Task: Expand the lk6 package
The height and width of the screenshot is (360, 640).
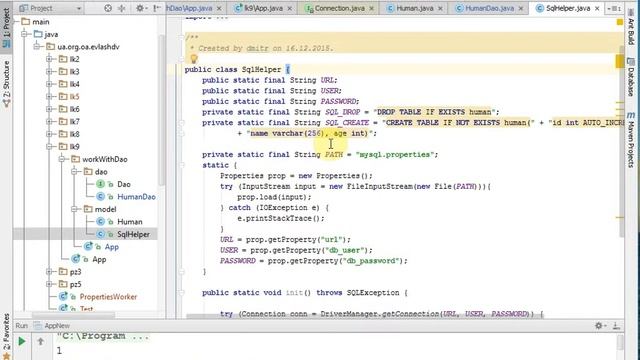Action: (x=49, y=109)
